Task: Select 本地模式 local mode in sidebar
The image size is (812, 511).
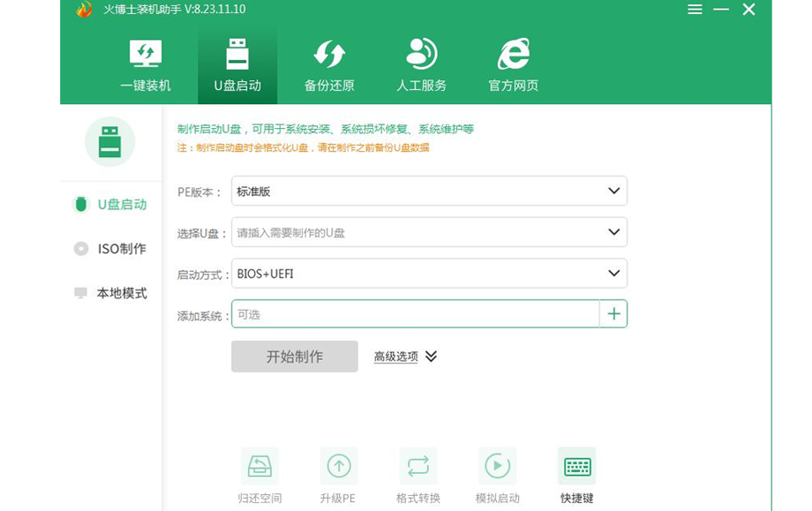Action: 110,293
